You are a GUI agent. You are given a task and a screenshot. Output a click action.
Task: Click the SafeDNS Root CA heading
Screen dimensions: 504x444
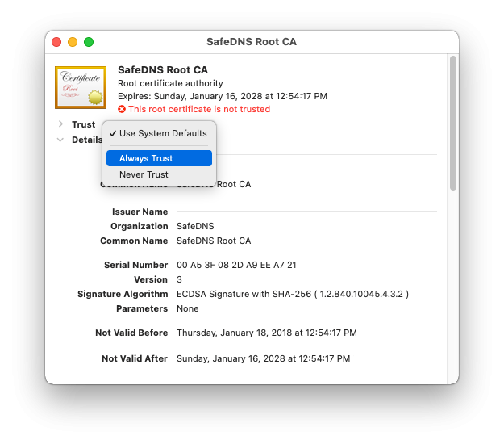tap(163, 69)
